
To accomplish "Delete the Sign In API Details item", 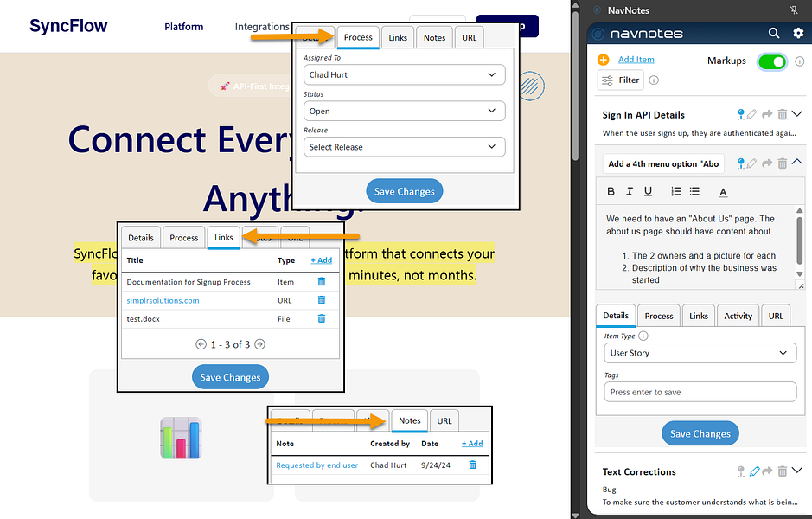I will (783, 114).
